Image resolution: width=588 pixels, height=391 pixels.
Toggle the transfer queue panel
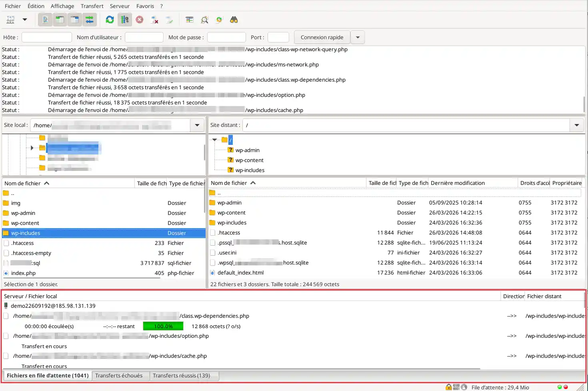coord(90,19)
